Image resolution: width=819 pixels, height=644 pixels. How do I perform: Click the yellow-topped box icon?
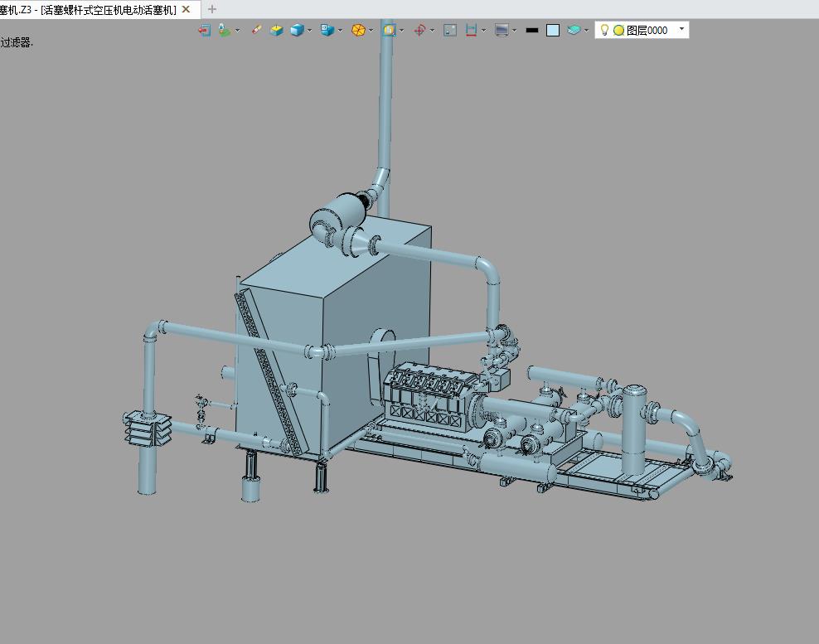(276, 31)
